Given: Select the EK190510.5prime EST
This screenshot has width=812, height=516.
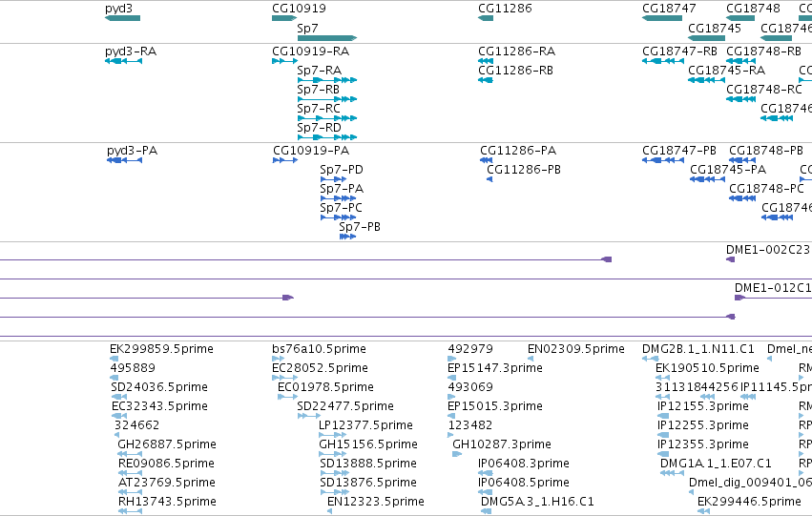Looking at the screenshot, I should click(x=663, y=378).
